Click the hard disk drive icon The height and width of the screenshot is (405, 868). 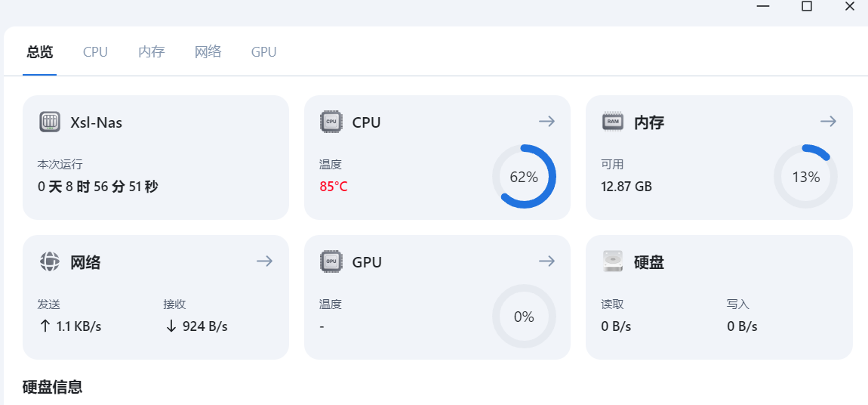[613, 262]
